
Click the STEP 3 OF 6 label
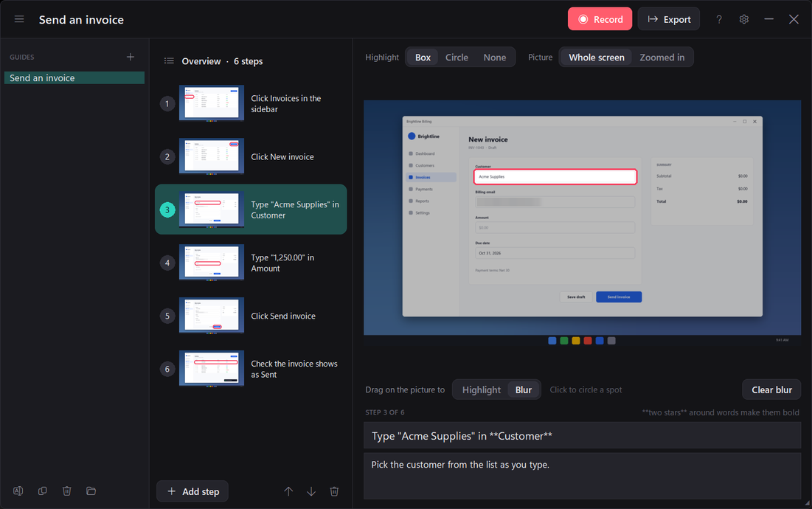pos(385,412)
